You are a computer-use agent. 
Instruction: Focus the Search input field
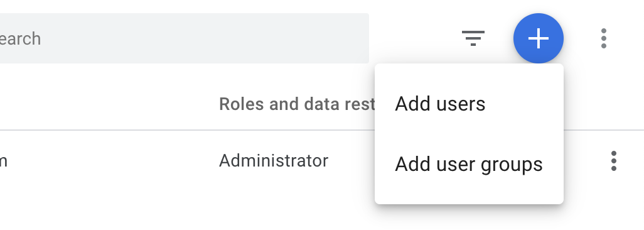[x=185, y=38]
